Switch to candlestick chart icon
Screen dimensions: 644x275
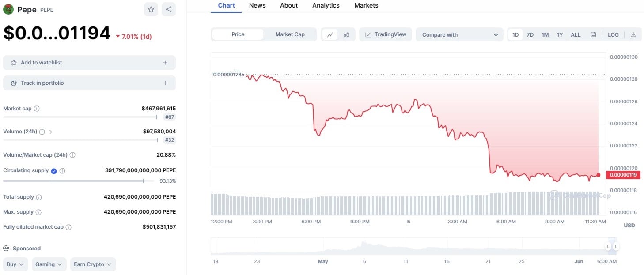click(346, 34)
